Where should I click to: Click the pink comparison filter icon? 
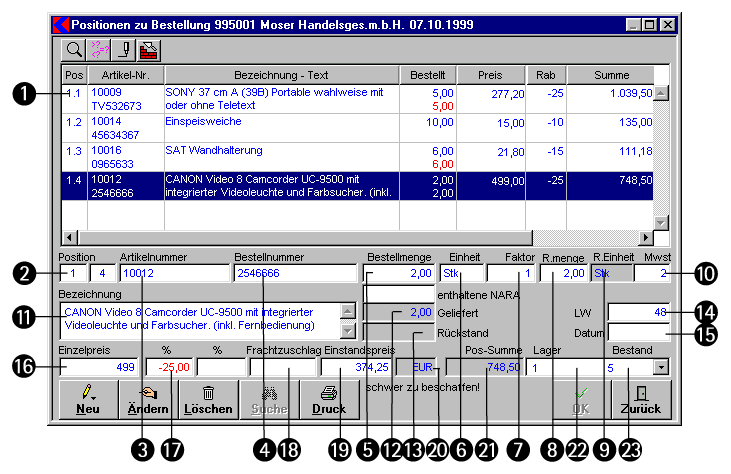pyautogui.click(x=100, y=47)
